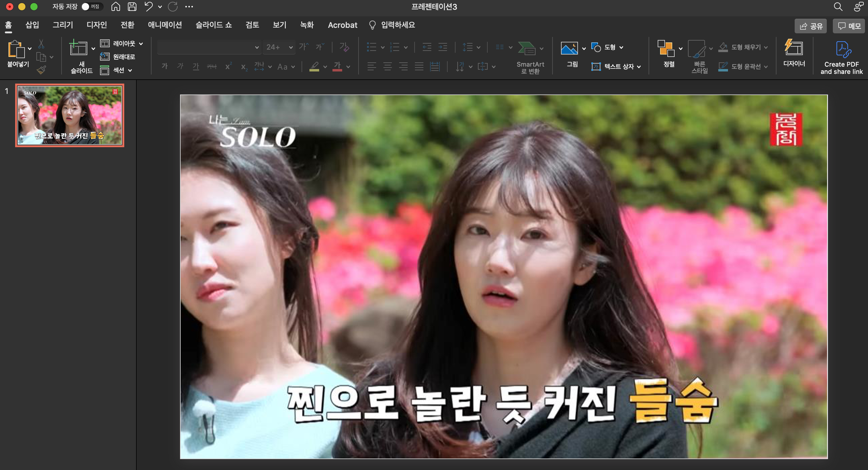Click the 그림 (Picture) icon

pos(569,48)
